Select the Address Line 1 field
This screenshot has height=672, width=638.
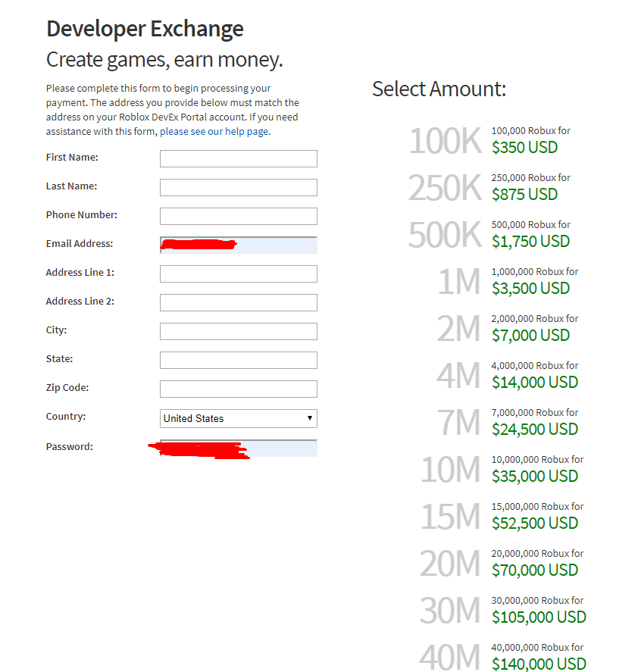pyautogui.click(x=239, y=273)
